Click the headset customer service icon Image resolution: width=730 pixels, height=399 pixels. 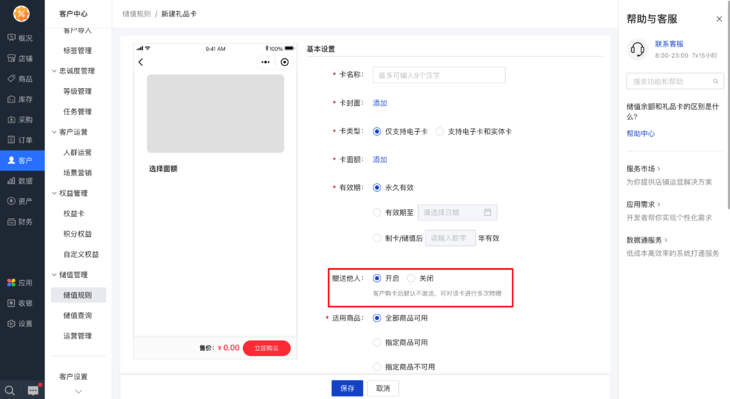click(x=637, y=49)
